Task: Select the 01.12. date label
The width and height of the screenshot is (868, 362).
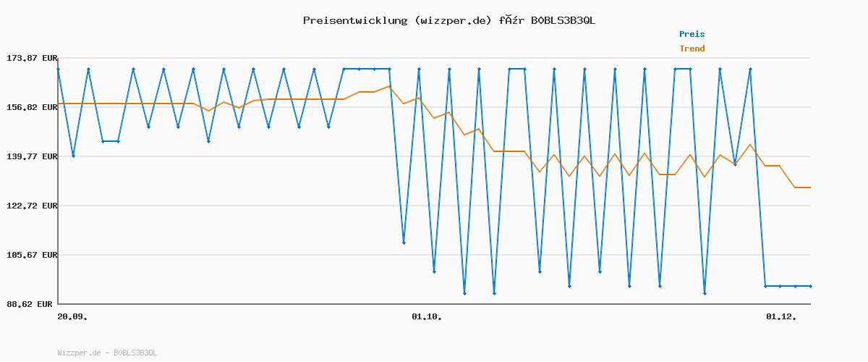Action: pyautogui.click(x=781, y=316)
